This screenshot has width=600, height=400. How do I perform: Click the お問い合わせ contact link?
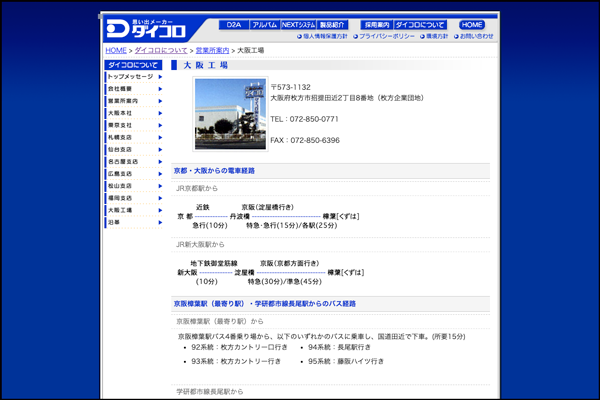474,36
